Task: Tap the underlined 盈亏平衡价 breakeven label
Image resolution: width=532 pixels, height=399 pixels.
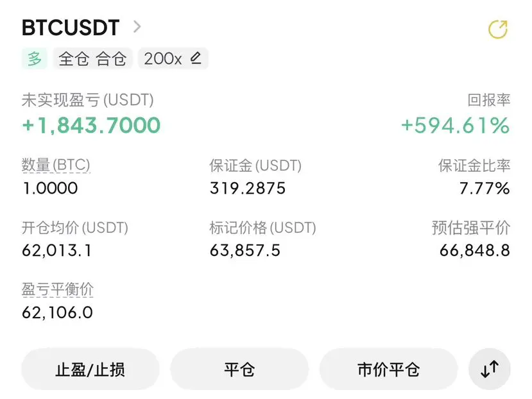Action: click(x=57, y=289)
